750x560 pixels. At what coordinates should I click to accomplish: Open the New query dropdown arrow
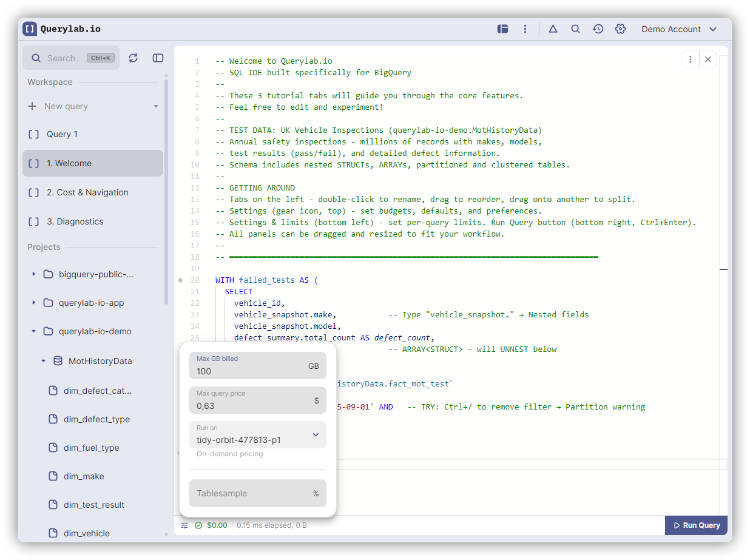pos(156,106)
